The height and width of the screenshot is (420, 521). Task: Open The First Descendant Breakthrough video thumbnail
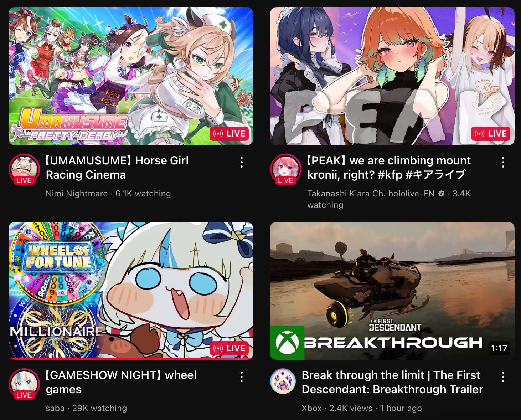(392, 291)
